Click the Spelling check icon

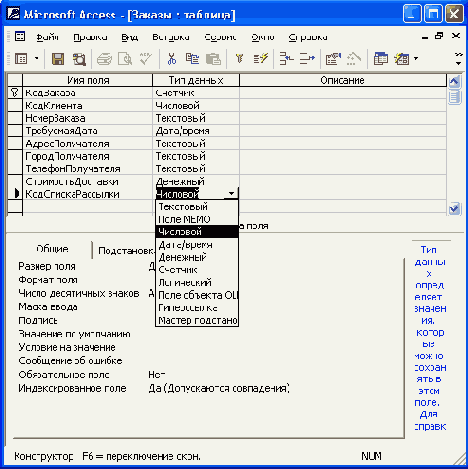tap(146, 59)
